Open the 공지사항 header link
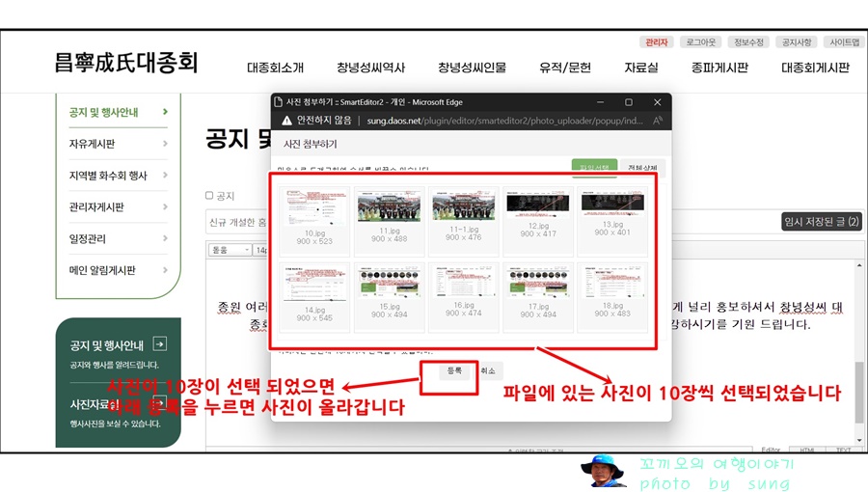The width and height of the screenshot is (868, 492). 797,42
